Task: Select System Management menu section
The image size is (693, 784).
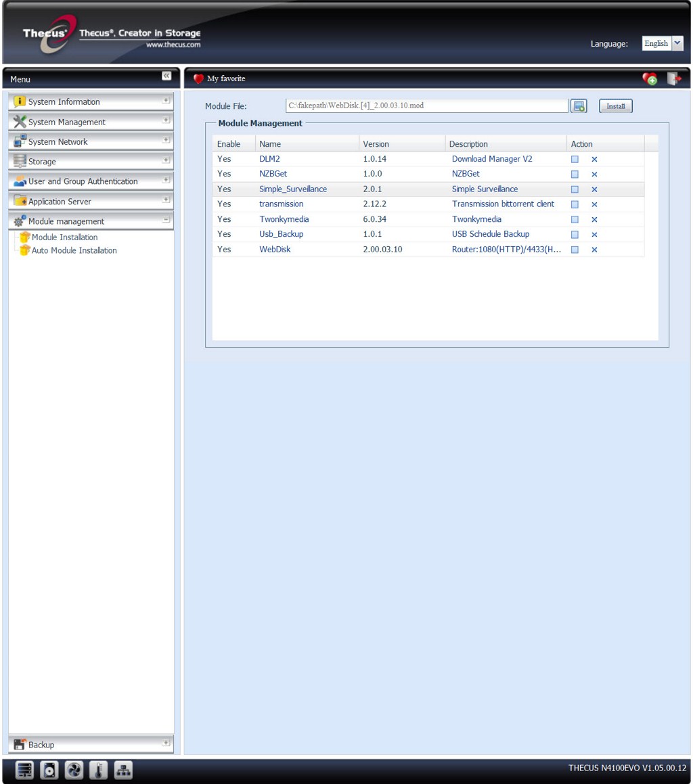Action: (x=91, y=122)
